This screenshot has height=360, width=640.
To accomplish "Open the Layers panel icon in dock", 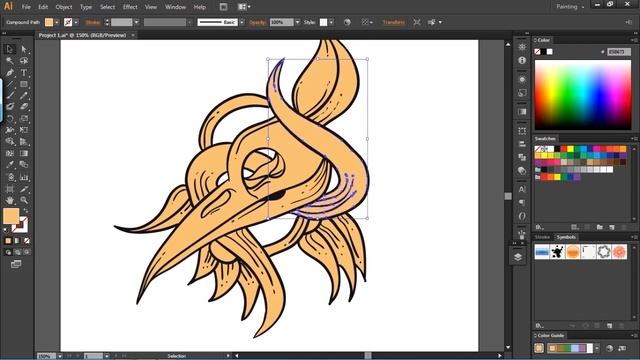I will pyautogui.click(x=518, y=257).
